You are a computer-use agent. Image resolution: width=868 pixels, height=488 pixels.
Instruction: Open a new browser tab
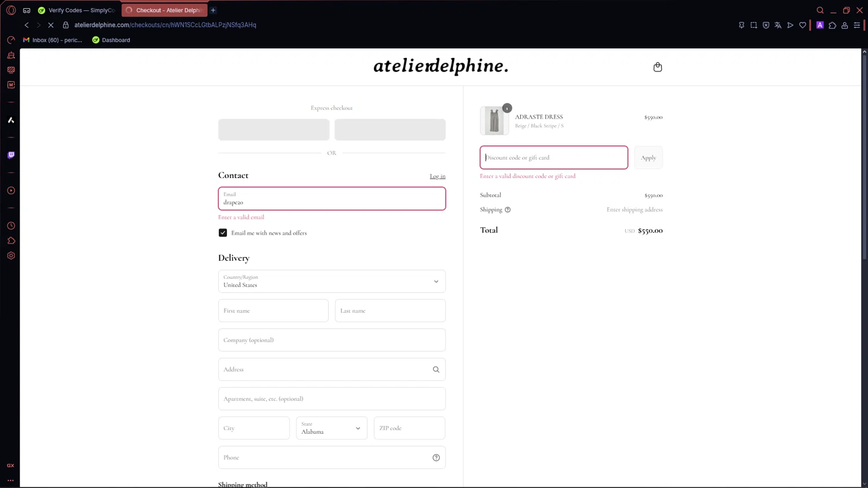click(x=213, y=10)
